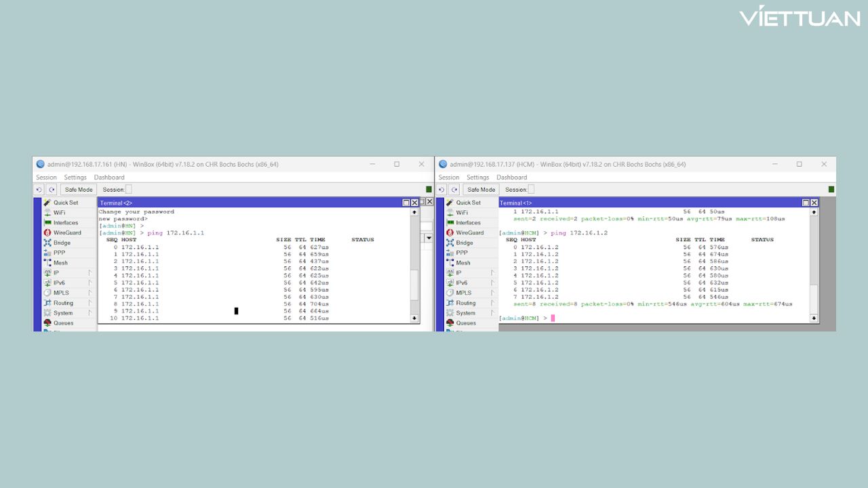Open the Dashboard menu in the HCM window
The width and height of the screenshot is (868, 488).
(511, 178)
